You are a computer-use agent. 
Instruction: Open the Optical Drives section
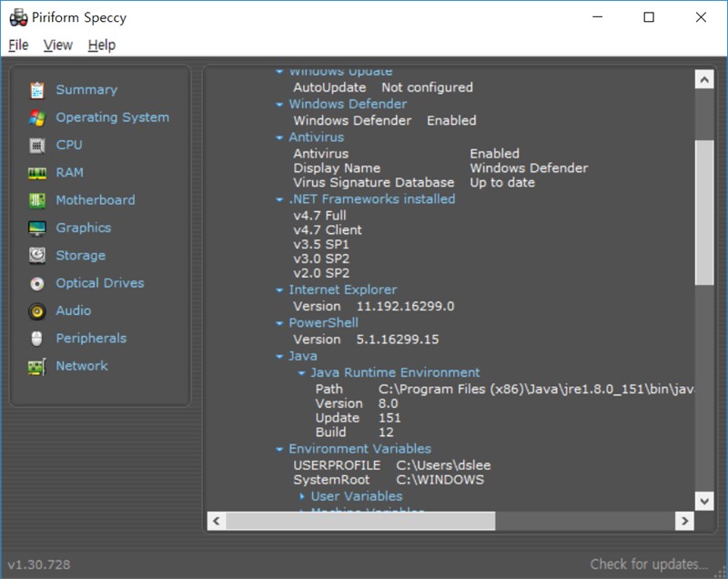(100, 283)
